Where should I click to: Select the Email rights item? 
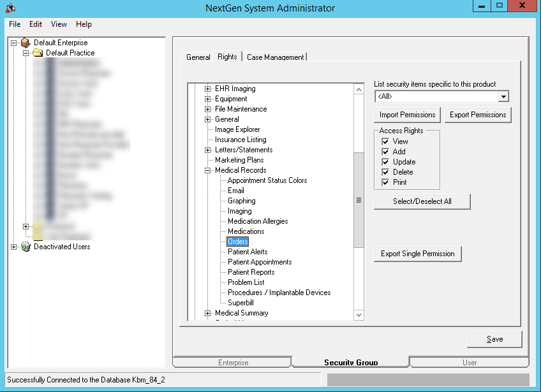[235, 191]
